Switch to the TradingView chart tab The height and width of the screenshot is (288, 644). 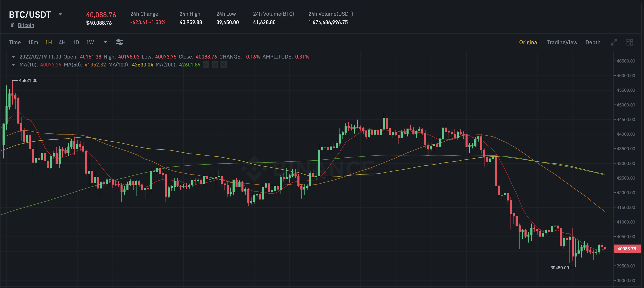point(562,42)
